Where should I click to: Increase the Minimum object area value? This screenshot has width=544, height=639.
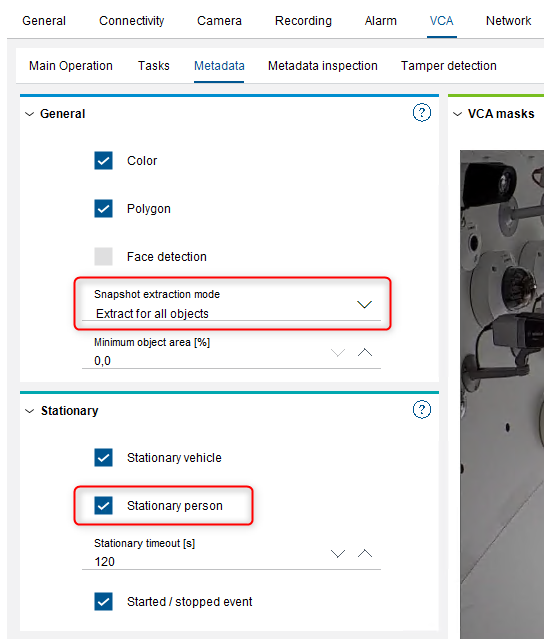pos(365,353)
